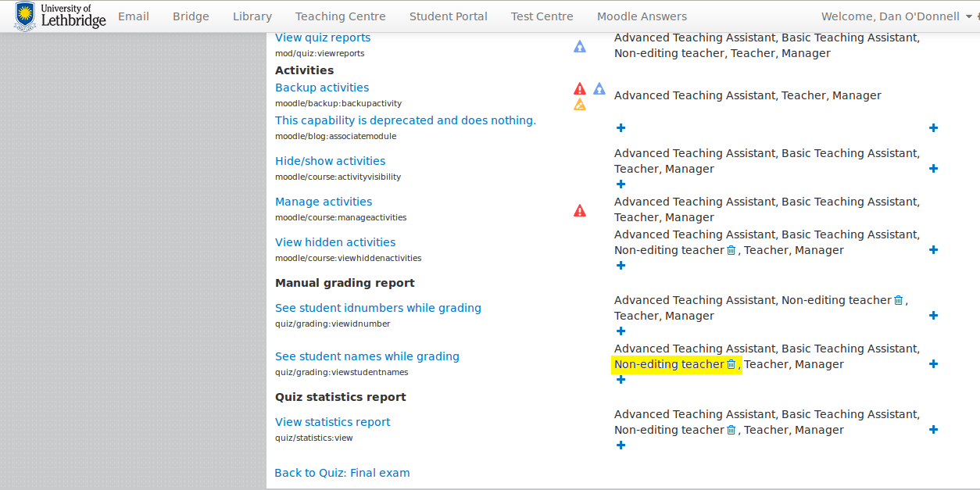
Task: Open Back to Quiz: Final exam link
Action: [x=342, y=473]
